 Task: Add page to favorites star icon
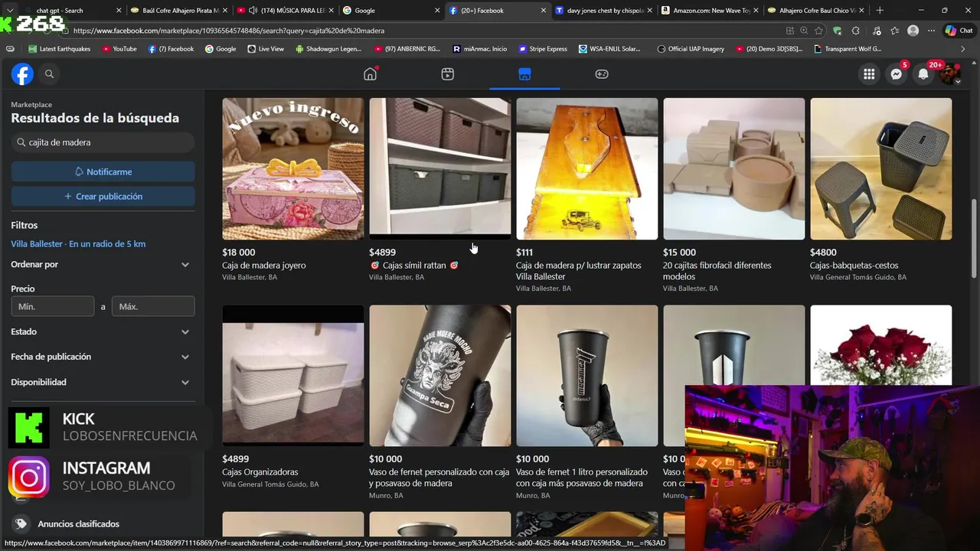click(x=818, y=31)
